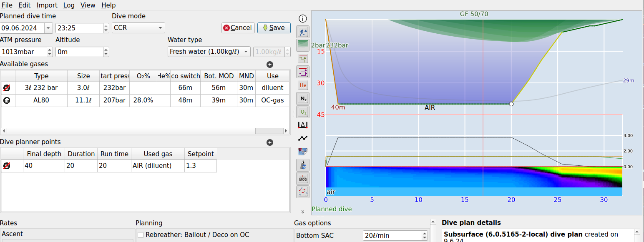
Task: Toggle the N₂ partial pressure graph
Action: pos(303,98)
